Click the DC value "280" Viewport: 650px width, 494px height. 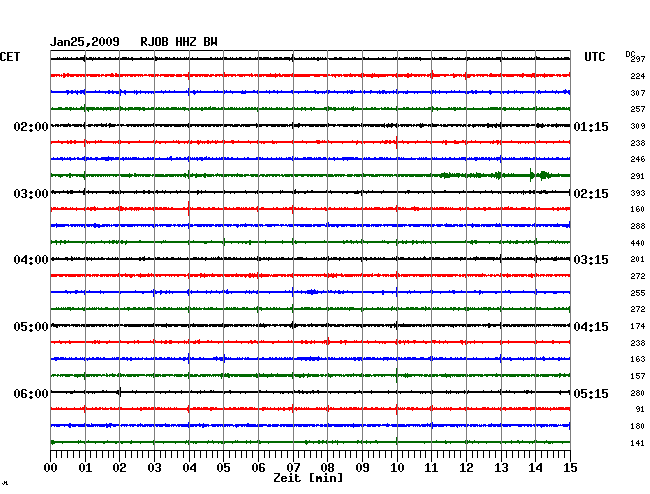(x=638, y=393)
